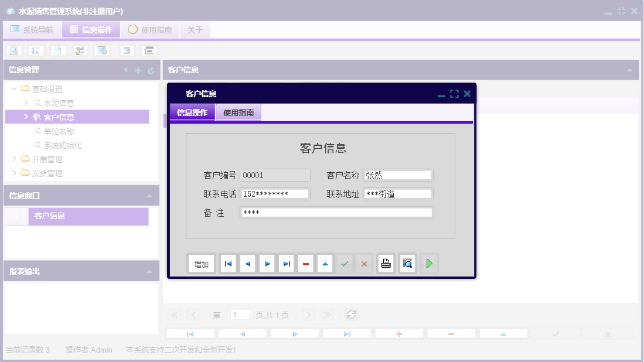The image size is (644, 362).
Task: Click the user management toolbar icon
Action: tap(80, 50)
